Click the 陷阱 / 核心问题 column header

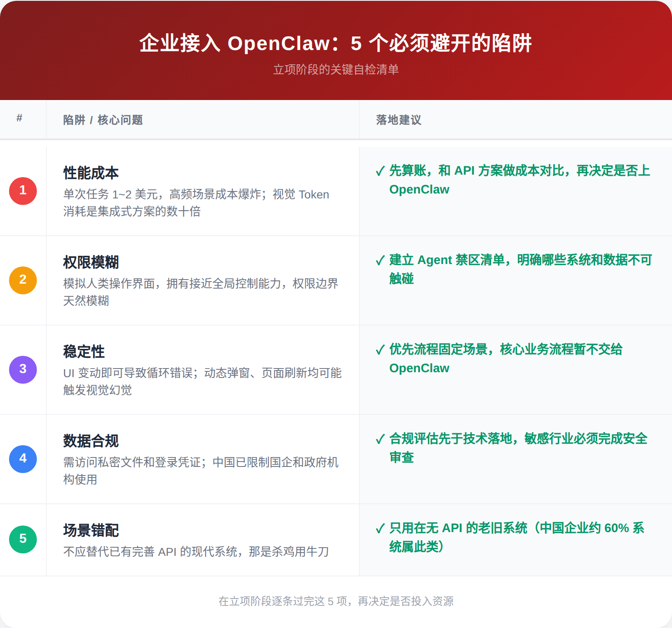pyautogui.click(x=103, y=120)
